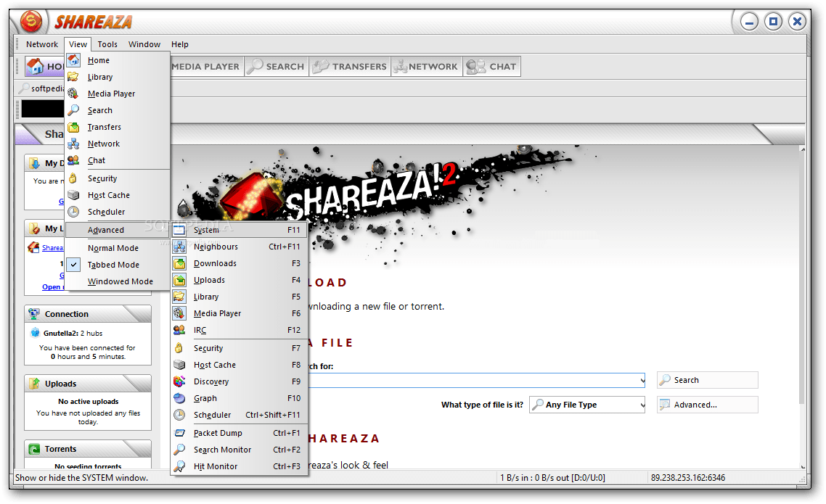Click the Discovery icon in Advanced submenu
This screenshot has width=826, height=504.
coord(179,381)
